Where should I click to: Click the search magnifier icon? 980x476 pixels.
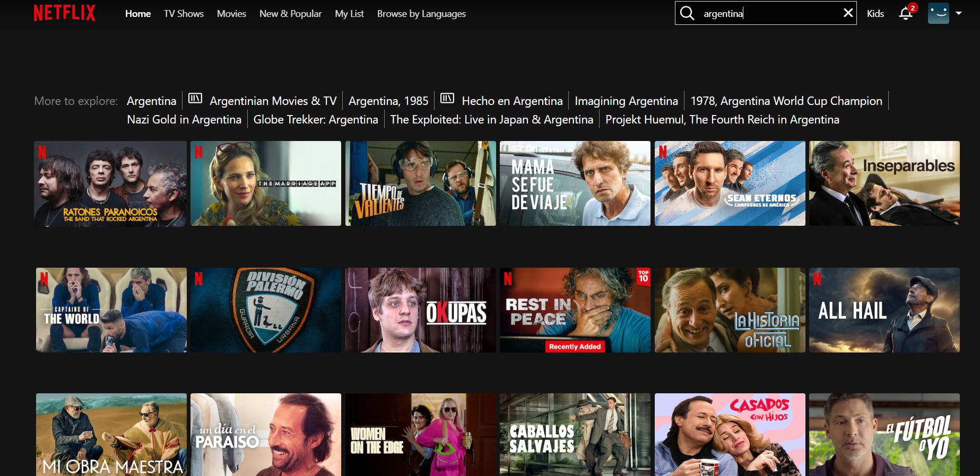click(x=687, y=13)
